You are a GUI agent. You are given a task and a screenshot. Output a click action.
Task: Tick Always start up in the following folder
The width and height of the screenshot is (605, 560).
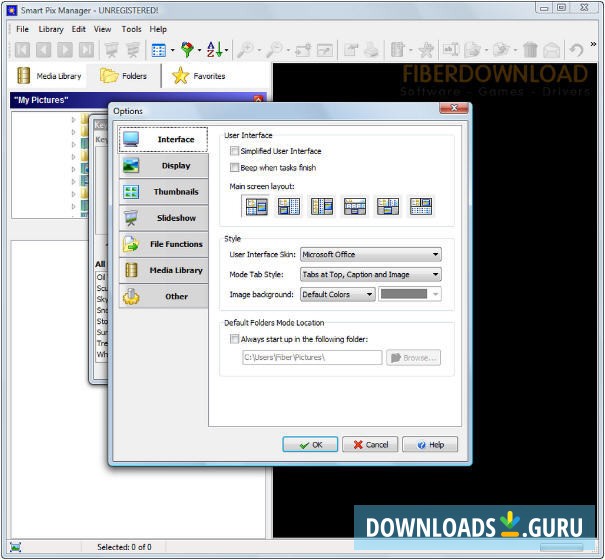tap(234, 339)
